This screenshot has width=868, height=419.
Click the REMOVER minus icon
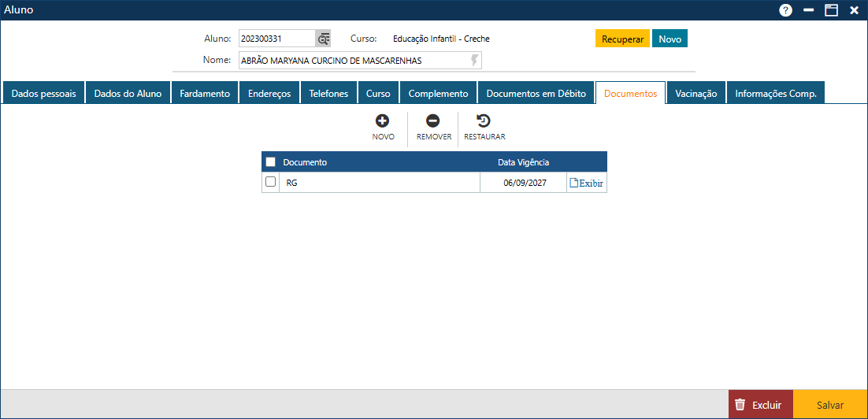[433, 121]
